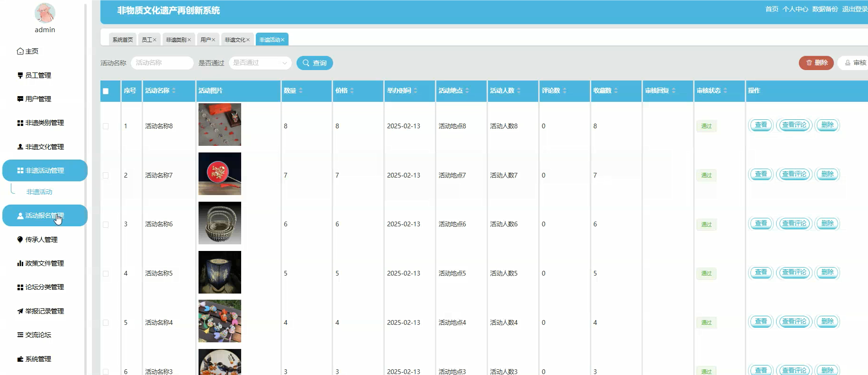Sort by the 审核状态 column arrows

[x=725, y=90]
